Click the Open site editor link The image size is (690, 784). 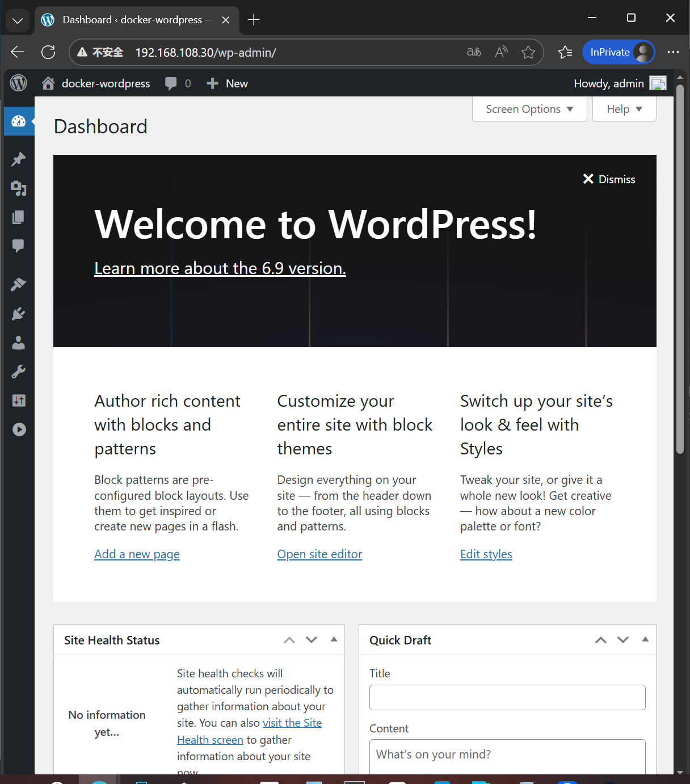[319, 554]
